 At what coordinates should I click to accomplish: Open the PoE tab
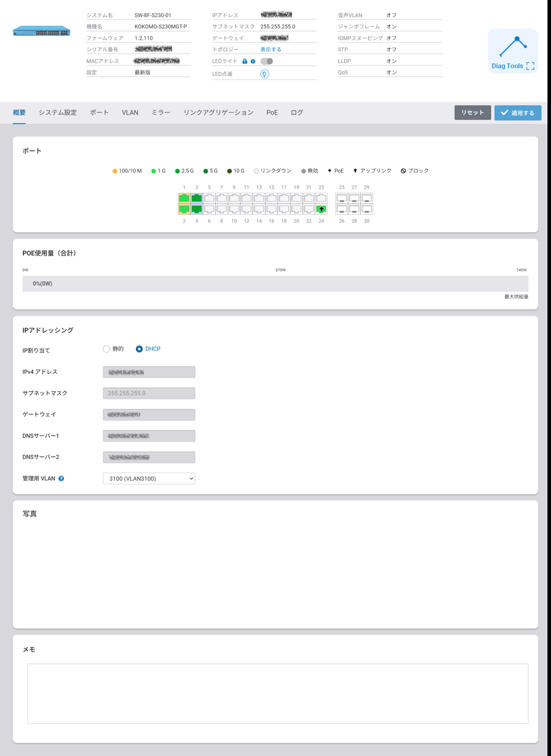pyautogui.click(x=272, y=113)
